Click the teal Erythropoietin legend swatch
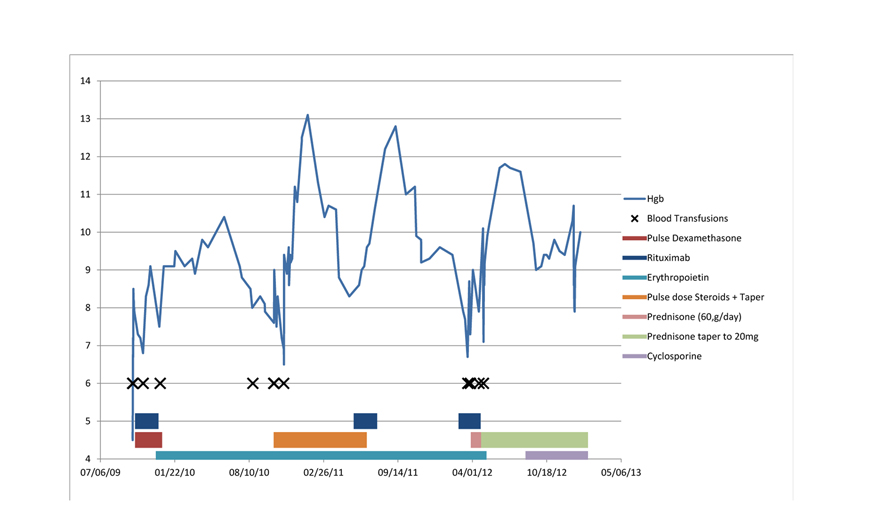The width and height of the screenshot is (886, 532). (635, 278)
